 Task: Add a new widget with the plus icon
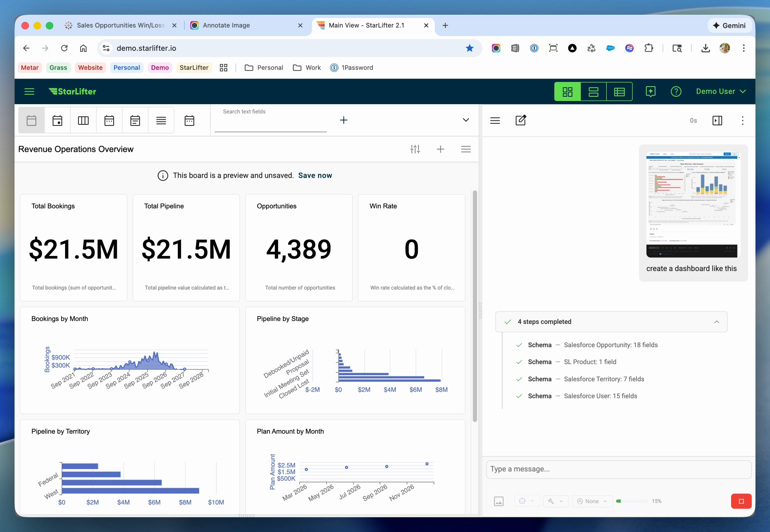440,149
